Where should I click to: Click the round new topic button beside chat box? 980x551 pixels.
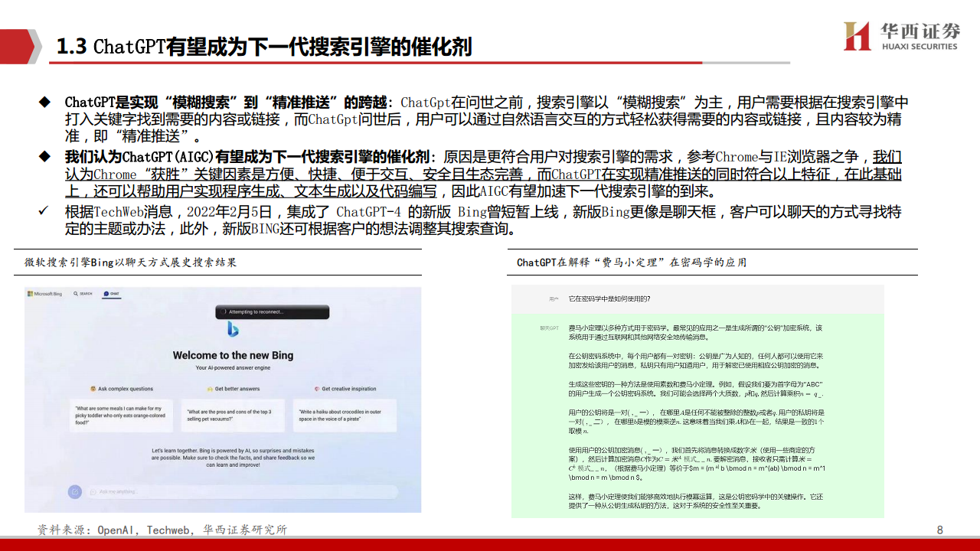point(75,492)
